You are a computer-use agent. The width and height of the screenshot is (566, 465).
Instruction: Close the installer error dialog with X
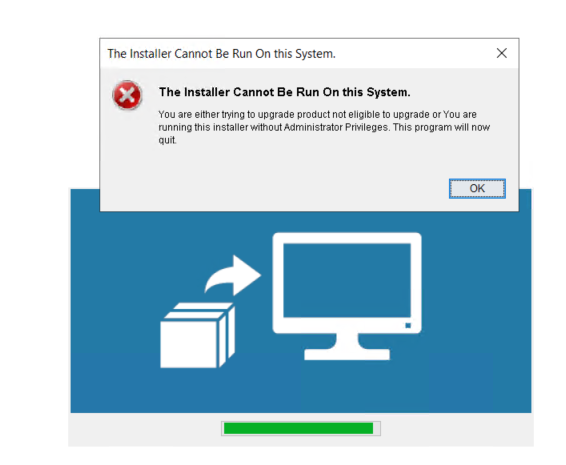click(x=501, y=53)
